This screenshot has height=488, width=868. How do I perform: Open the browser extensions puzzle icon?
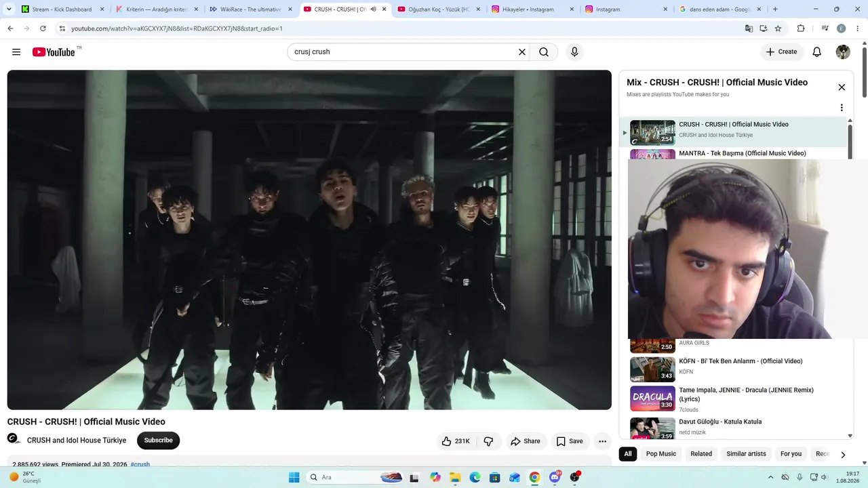[x=801, y=28]
